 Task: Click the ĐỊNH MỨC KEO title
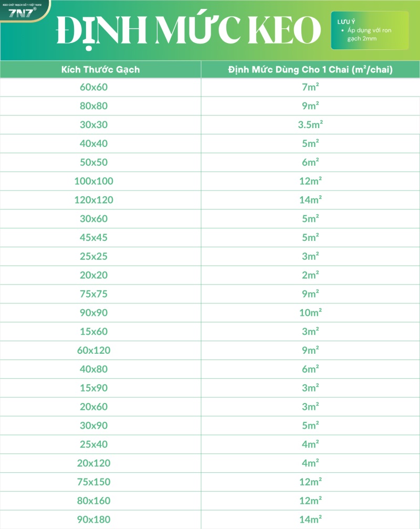click(x=188, y=31)
